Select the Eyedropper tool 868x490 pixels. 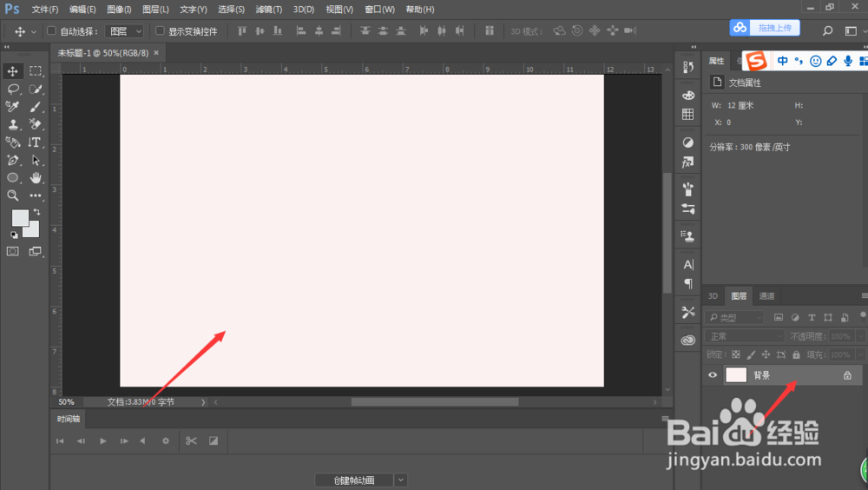[13, 106]
